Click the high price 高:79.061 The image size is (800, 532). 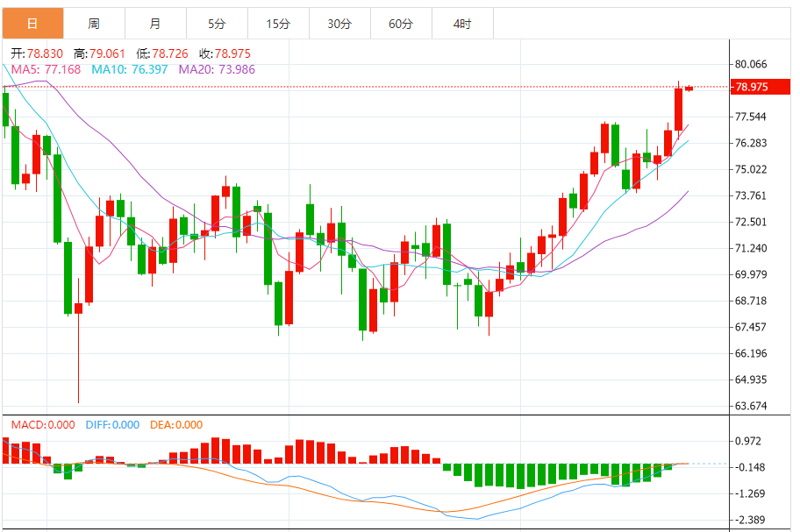coord(99,53)
